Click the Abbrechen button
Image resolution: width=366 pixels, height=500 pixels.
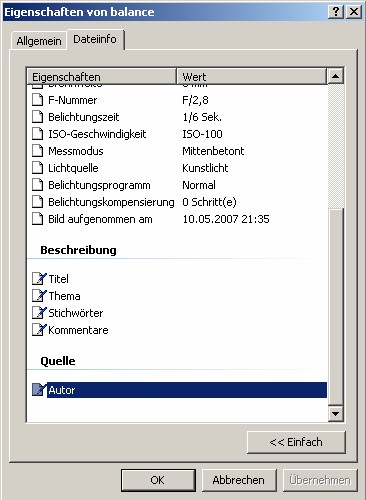239,480
